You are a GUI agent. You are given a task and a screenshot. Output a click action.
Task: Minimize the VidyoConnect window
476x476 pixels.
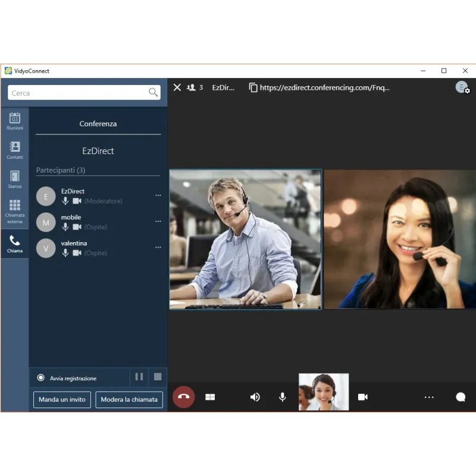(x=423, y=71)
